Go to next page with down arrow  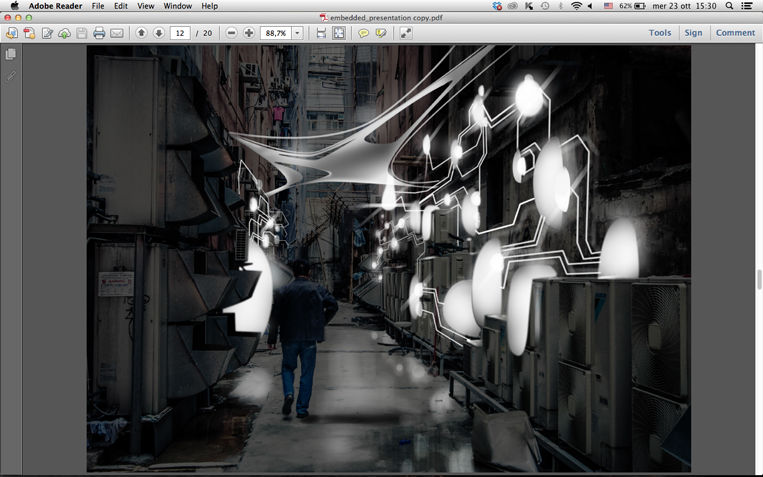click(x=158, y=33)
